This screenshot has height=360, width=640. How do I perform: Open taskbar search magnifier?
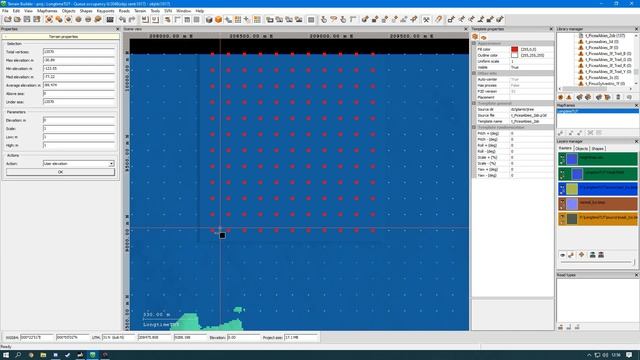tap(18, 355)
